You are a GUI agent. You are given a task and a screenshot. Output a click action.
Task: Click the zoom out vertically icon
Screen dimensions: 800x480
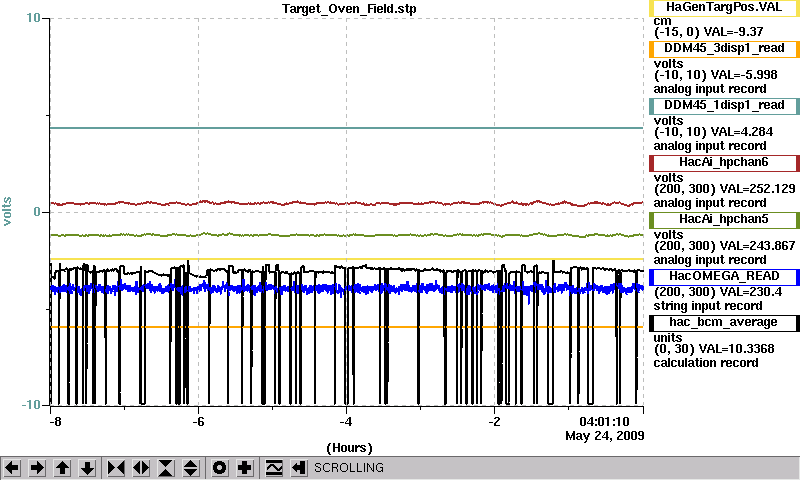(191, 468)
